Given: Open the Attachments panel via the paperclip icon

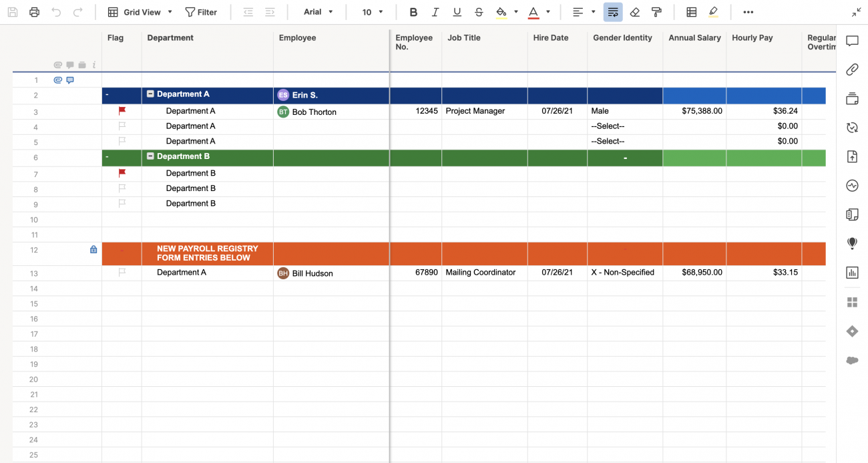Looking at the screenshot, I should pos(852,69).
